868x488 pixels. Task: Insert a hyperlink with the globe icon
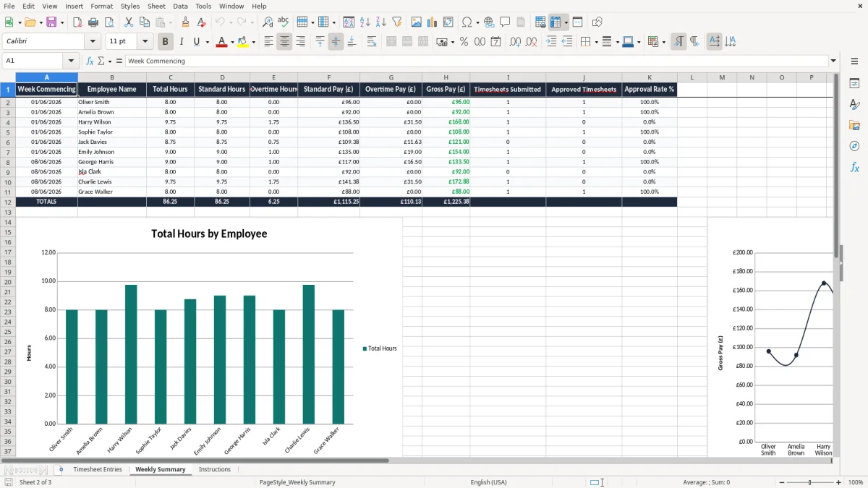pyautogui.click(x=489, y=22)
